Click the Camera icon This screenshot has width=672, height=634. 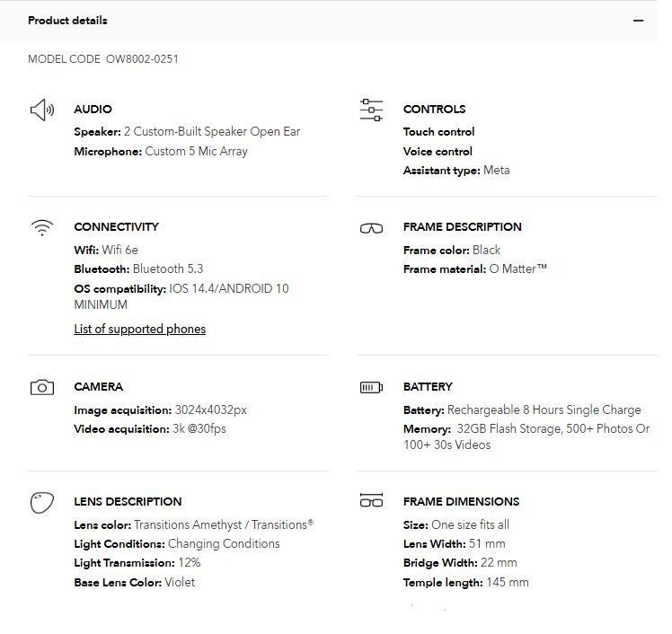pos(42,388)
